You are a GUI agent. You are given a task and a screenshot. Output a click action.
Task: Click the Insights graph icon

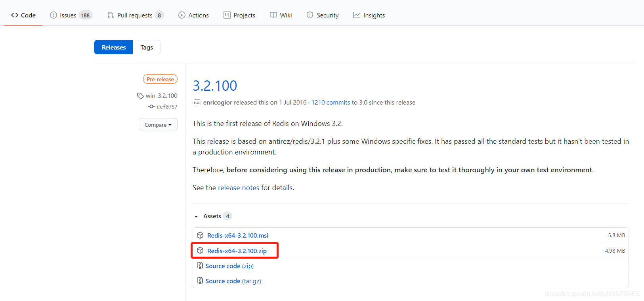coord(357,15)
